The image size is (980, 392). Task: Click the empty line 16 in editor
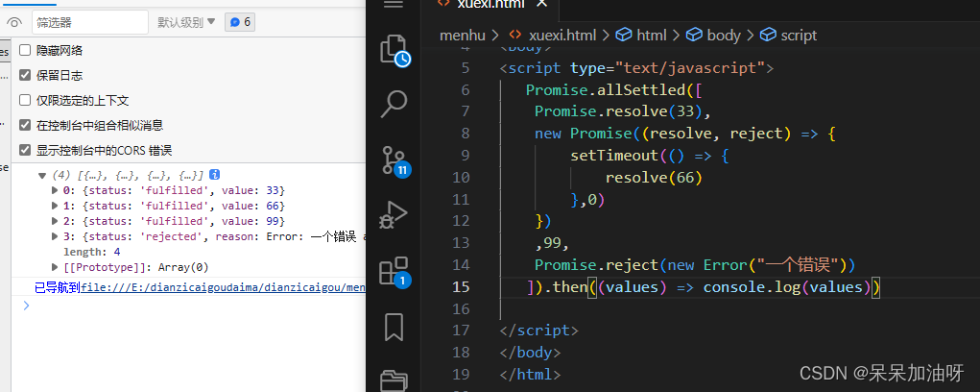[x=737, y=308]
